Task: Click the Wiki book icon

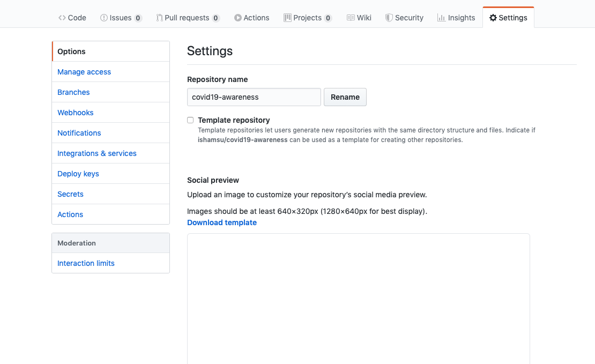Action: 350,17
